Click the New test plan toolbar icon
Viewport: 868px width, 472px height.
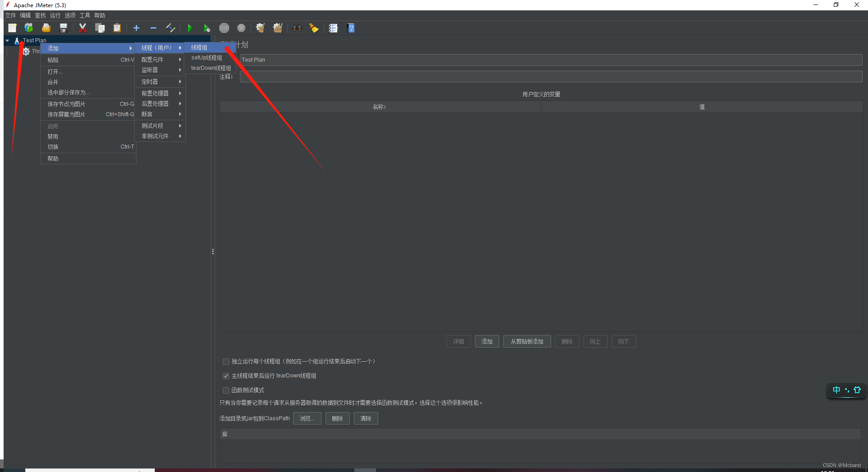[x=12, y=28]
